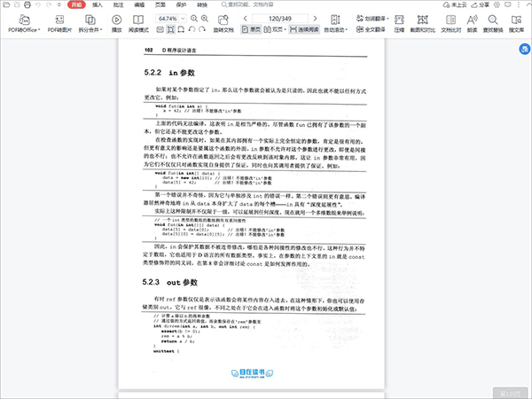Rotate page counterclockwise
The height and width of the screenshot is (399, 532).
192,29
